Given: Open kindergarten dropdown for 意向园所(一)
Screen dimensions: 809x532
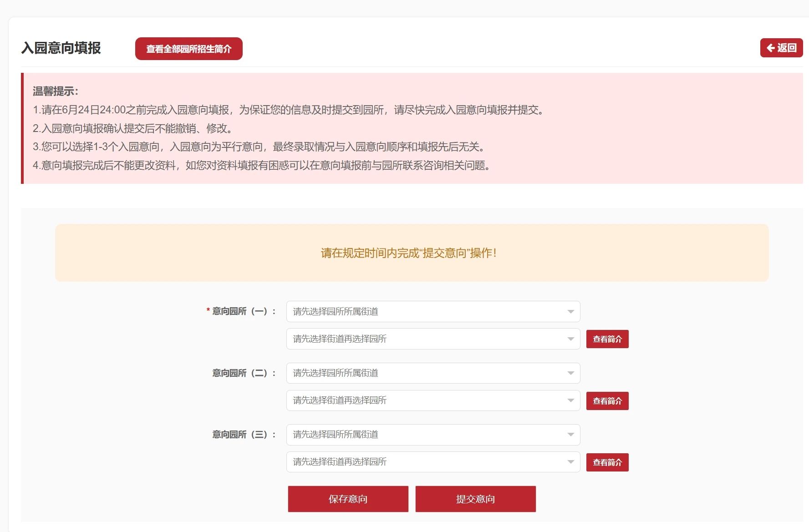Looking at the screenshot, I should click(x=433, y=339).
